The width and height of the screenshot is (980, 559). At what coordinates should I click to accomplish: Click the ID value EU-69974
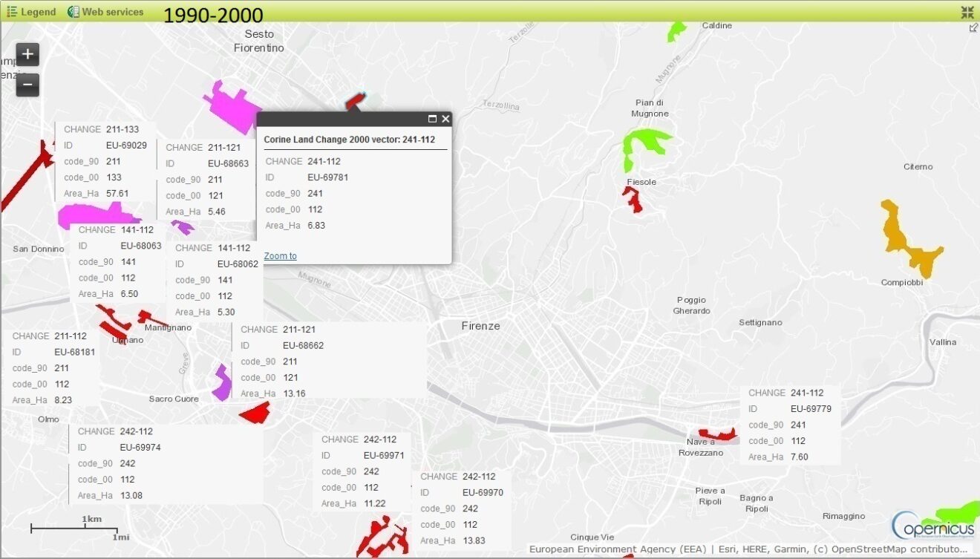(140, 448)
